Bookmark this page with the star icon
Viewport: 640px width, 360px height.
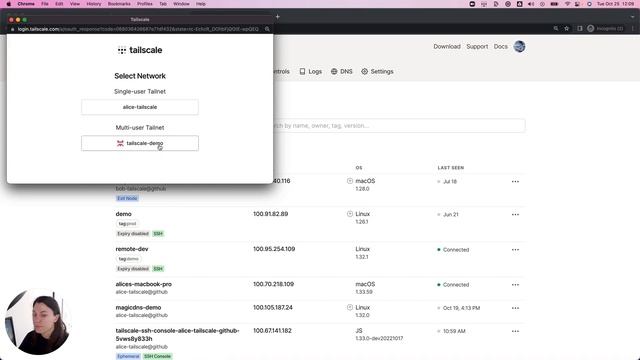pos(567,29)
